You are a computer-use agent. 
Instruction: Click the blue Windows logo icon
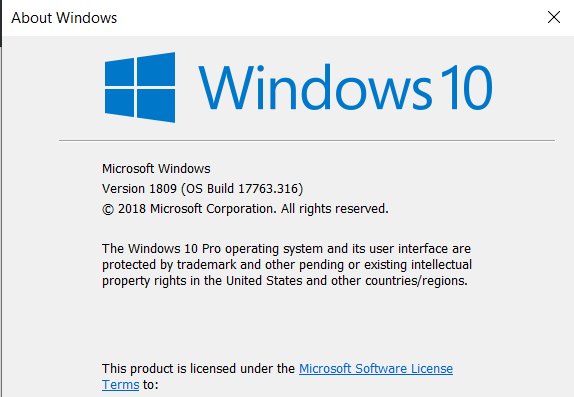[140, 87]
